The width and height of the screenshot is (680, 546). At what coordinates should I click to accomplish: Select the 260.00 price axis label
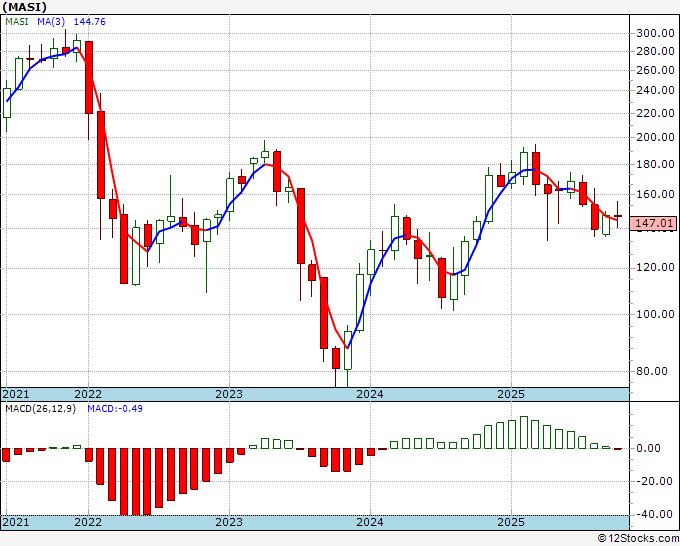click(655, 70)
